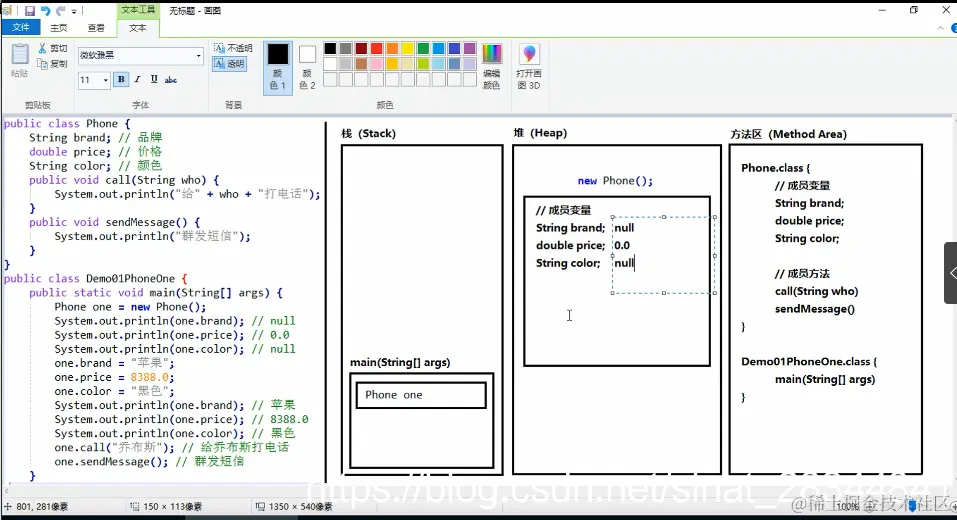Click the 'sendMessage()' entry in the method area

click(815, 309)
